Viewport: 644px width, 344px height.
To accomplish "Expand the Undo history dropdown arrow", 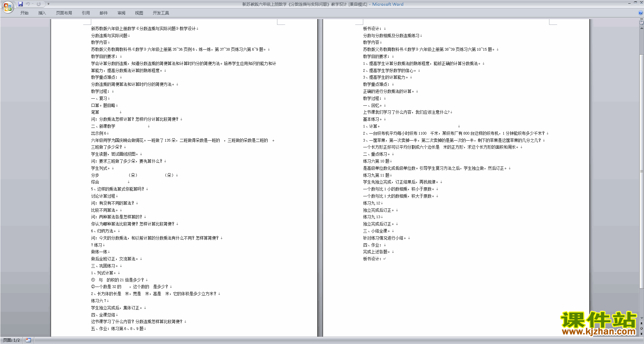I will pos(33,4).
